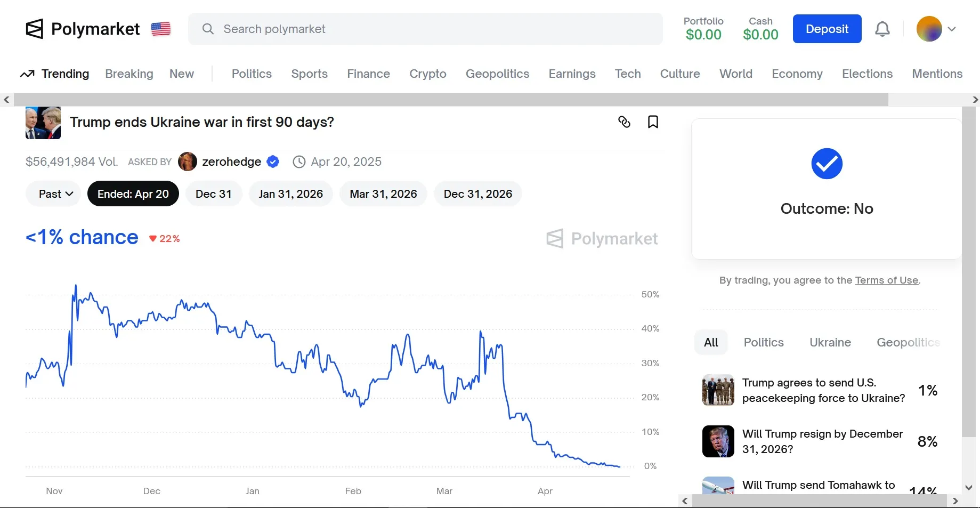Image resolution: width=980 pixels, height=508 pixels.
Task: Click the Polymarket logo icon
Action: coord(33,29)
